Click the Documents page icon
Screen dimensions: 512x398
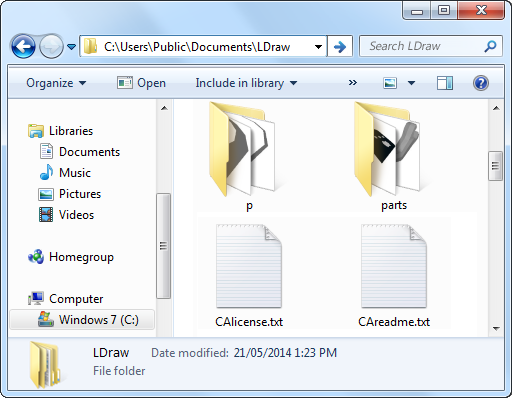pos(46,151)
